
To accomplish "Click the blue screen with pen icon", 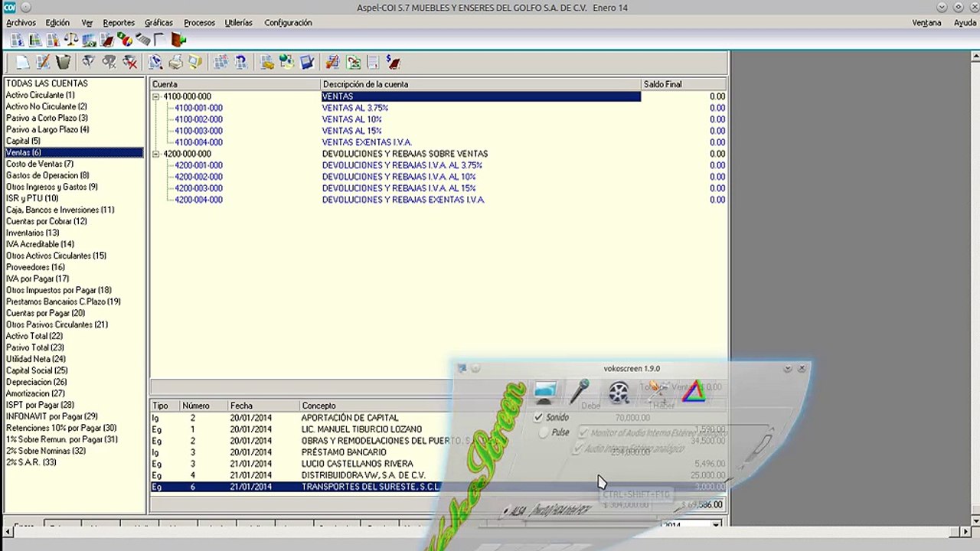I will tap(307, 63).
